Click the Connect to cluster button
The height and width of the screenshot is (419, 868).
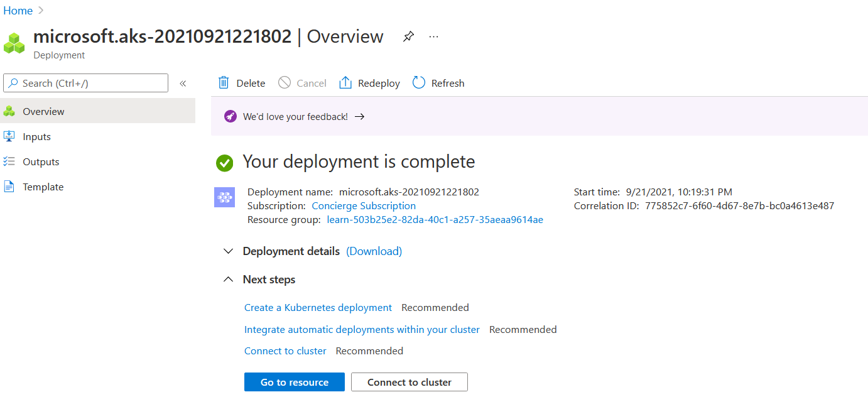(410, 382)
